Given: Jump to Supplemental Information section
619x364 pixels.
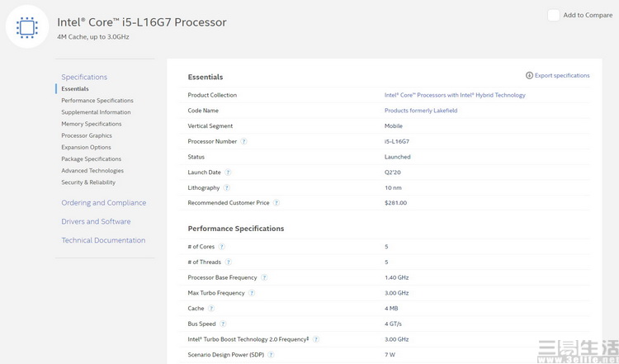Looking at the screenshot, I should tap(96, 112).
